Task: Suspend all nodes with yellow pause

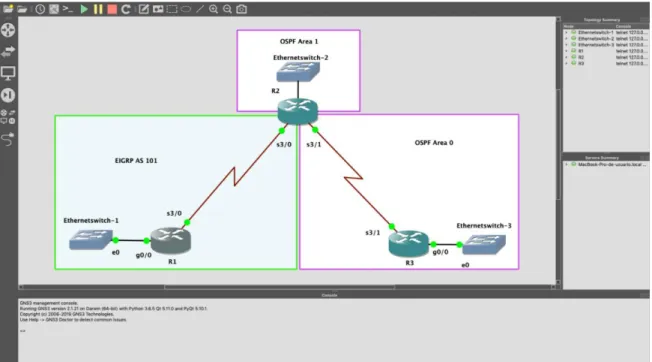Action: pos(98,9)
